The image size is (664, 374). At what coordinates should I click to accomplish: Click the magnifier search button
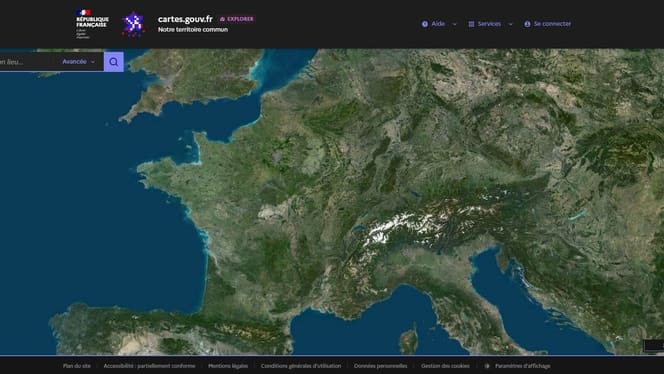113,62
